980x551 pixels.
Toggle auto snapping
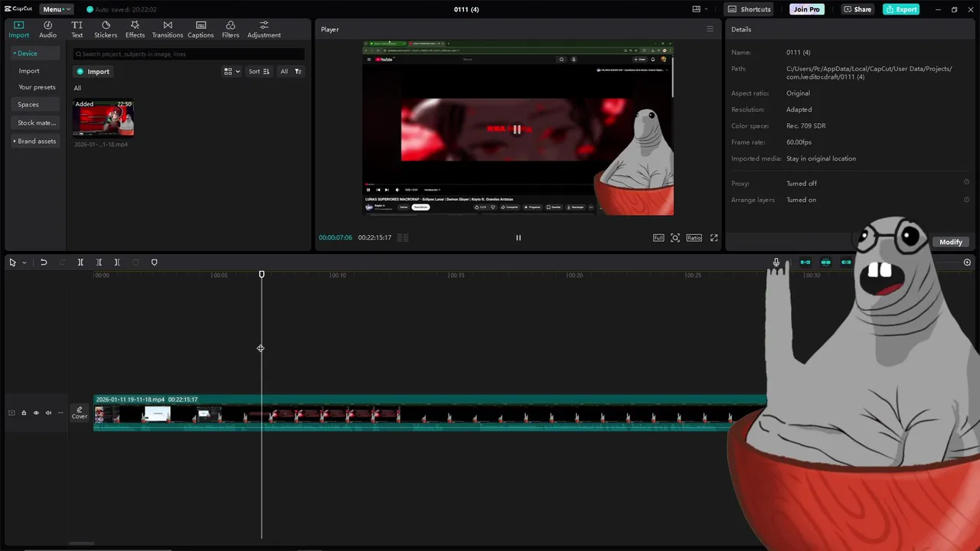pyautogui.click(x=825, y=262)
